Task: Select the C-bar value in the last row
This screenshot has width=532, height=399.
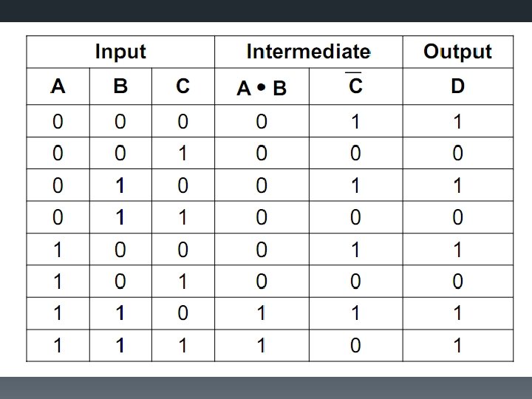Action: (355, 345)
